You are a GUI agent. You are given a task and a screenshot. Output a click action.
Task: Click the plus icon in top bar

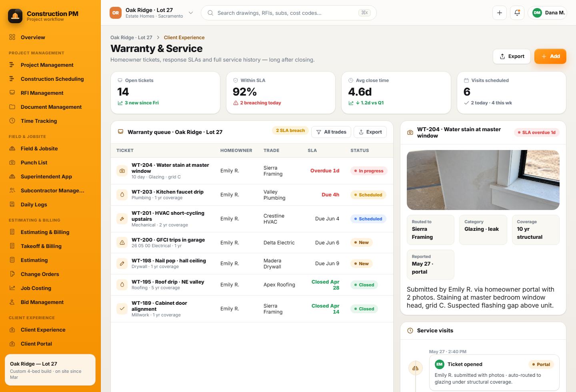click(x=500, y=13)
